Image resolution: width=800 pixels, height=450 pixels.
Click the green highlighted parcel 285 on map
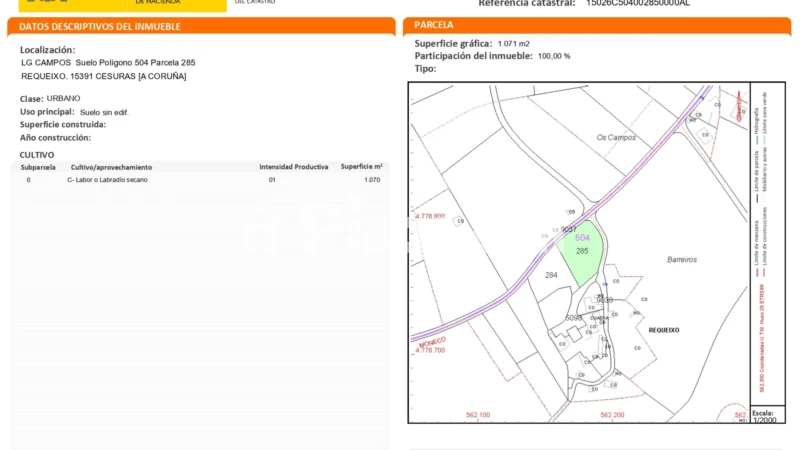[583, 255]
